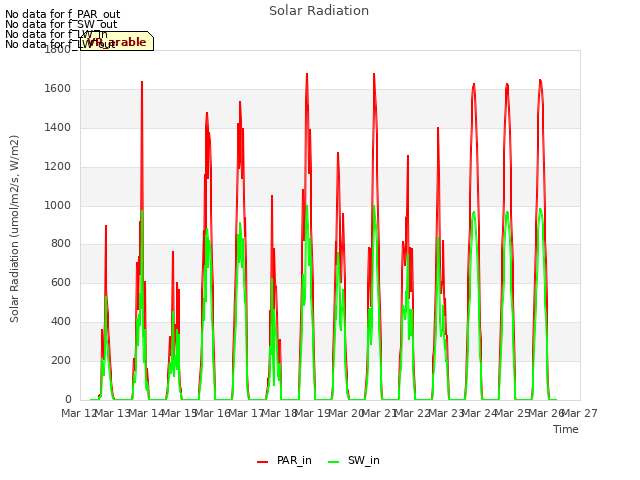Click the 400 y-axis tick label
The image size is (640, 480).
[61, 322]
